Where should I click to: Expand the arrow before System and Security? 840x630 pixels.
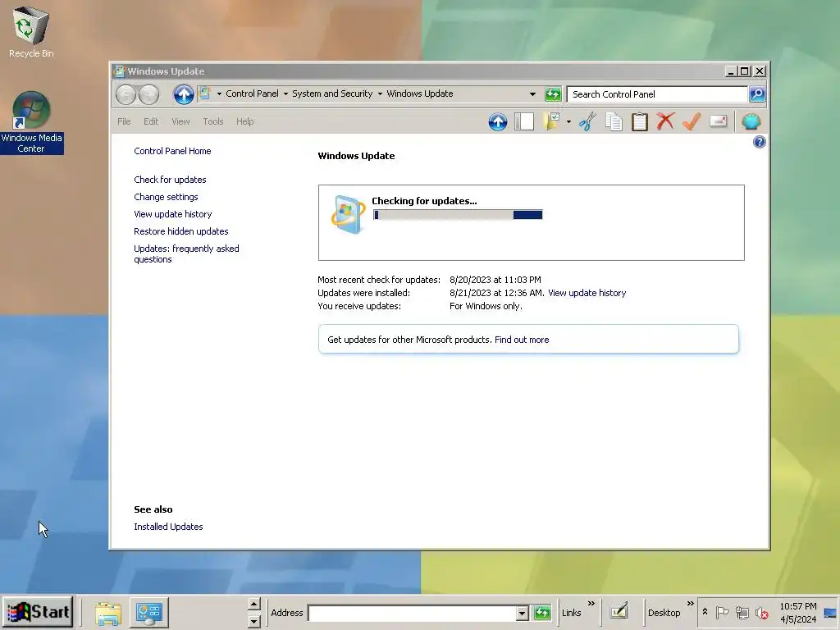285,94
